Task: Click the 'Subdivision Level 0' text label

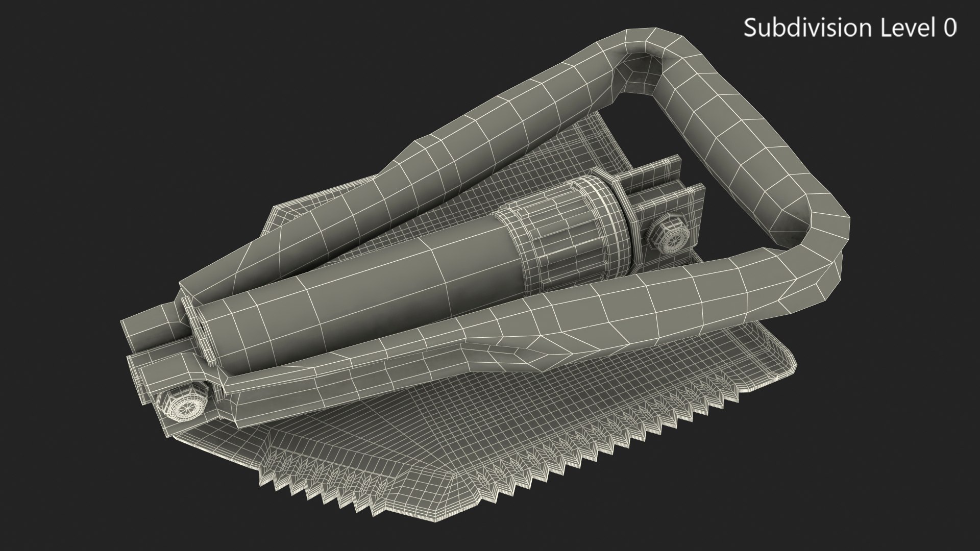Action: (x=850, y=28)
